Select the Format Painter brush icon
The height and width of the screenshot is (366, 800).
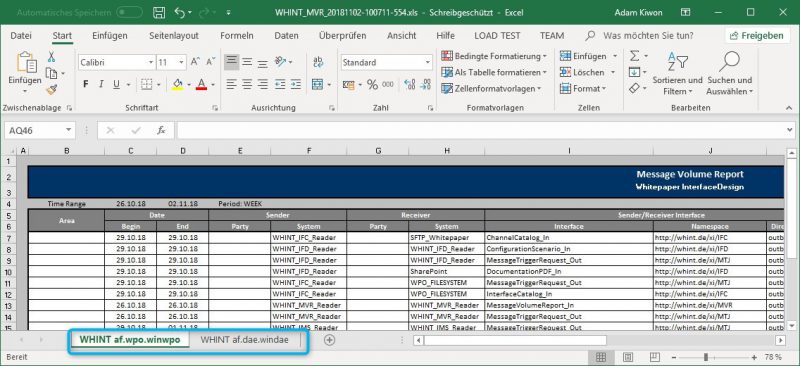click(52, 90)
